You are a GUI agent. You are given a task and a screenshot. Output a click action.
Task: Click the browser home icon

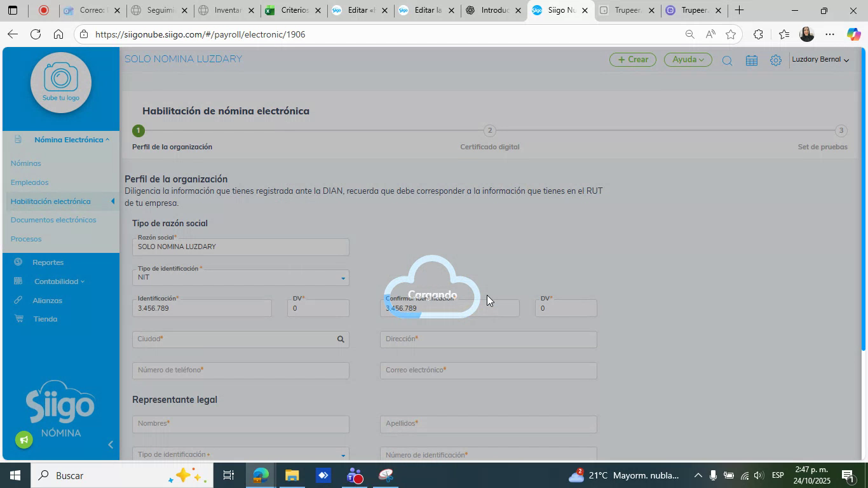pos(58,34)
